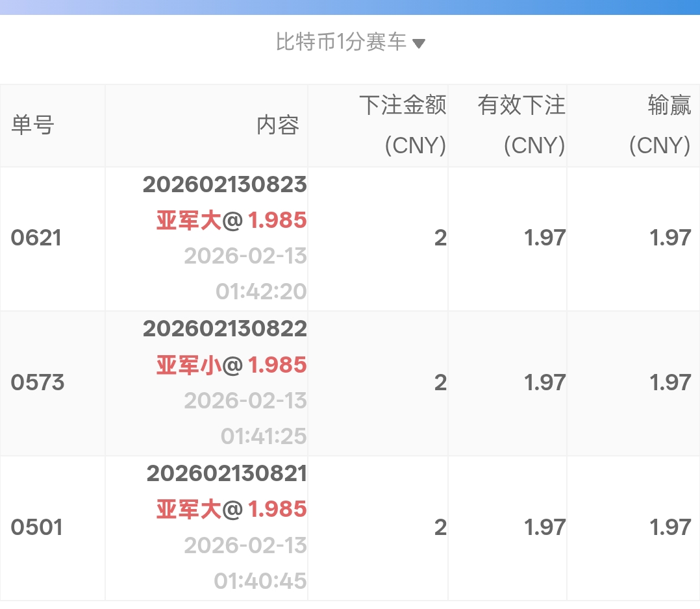Click the 有效下注 (CNY) column header
Screen dimensions: 700x609
521,125
